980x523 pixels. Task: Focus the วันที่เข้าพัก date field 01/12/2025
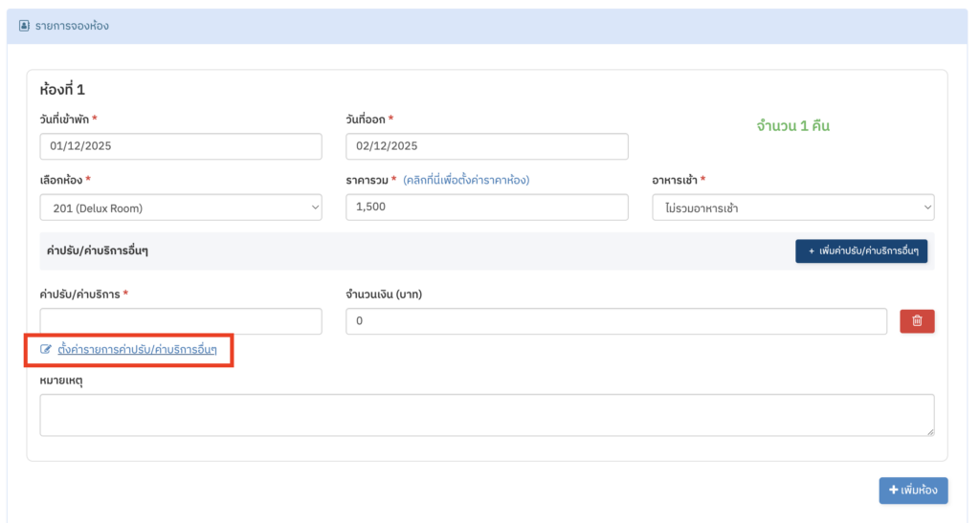click(x=181, y=146)
